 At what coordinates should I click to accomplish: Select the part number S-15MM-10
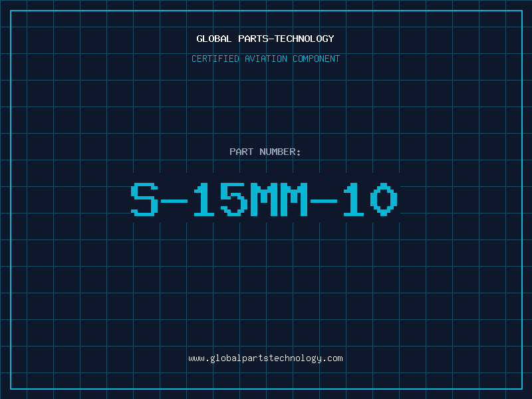point(264,199)
